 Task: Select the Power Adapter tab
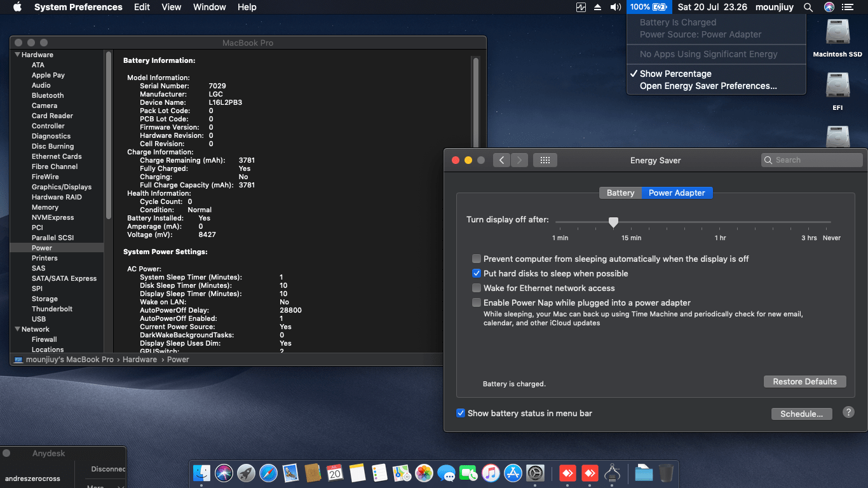pos(677,193)
